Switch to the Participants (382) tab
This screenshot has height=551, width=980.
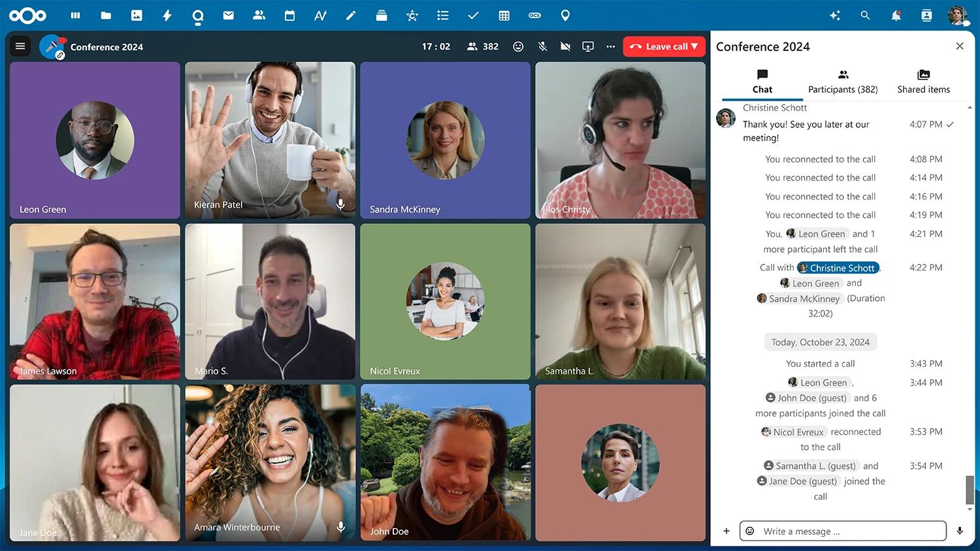point(843,81)
